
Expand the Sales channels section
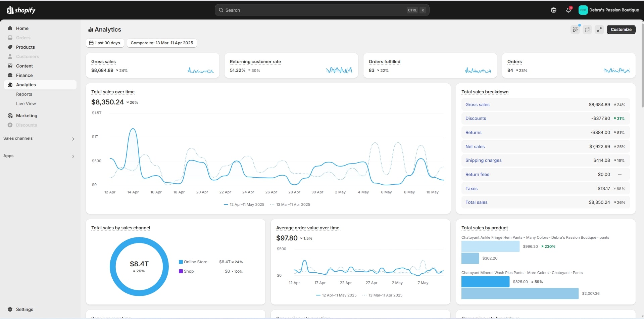(x=73, y=139)
